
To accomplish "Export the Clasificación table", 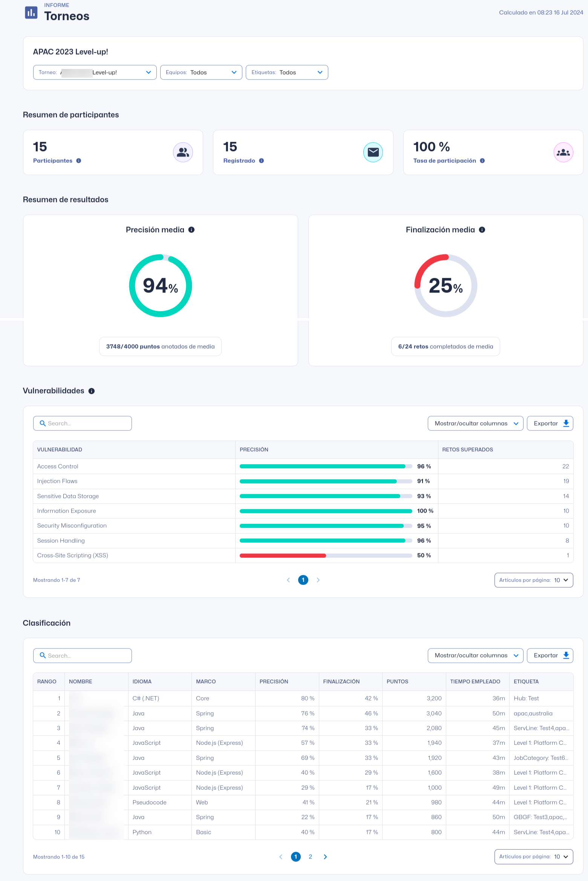I will click(550, 655).
